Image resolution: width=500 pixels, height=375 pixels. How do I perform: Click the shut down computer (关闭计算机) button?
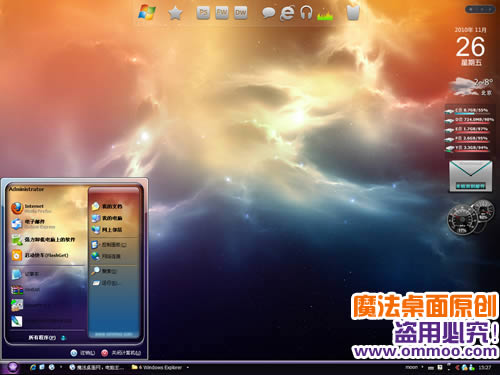pos(121,353)
